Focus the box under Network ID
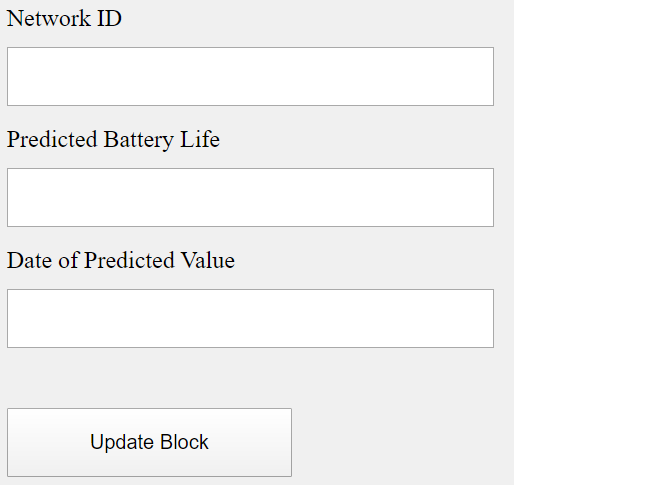This screenshot has width=670, height=486. tap(250, 76)
